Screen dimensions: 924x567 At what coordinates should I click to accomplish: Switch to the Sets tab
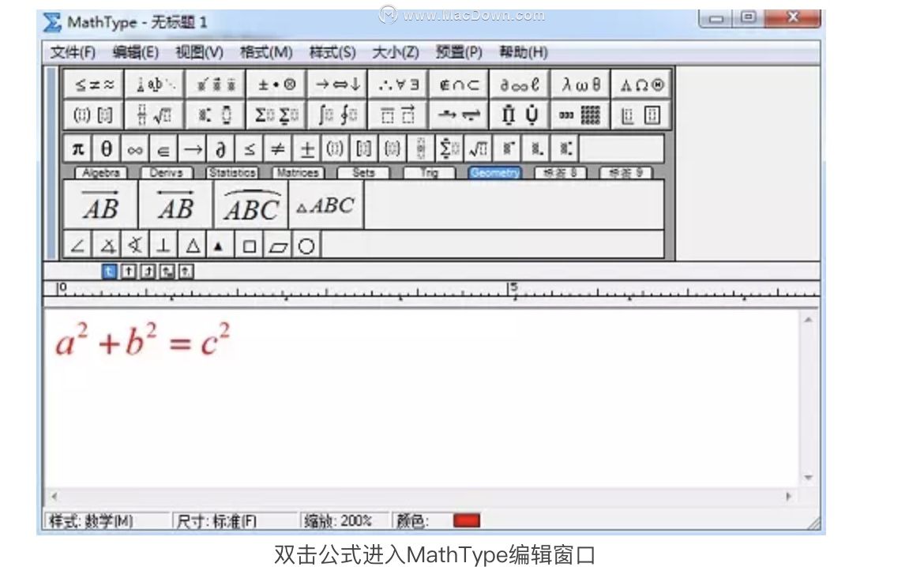click(x=363, y=173)
